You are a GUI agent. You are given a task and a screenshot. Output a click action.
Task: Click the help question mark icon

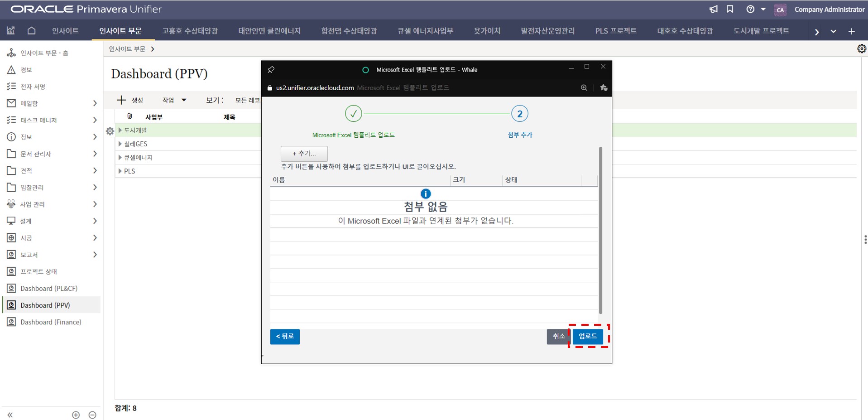click(750, 10)
